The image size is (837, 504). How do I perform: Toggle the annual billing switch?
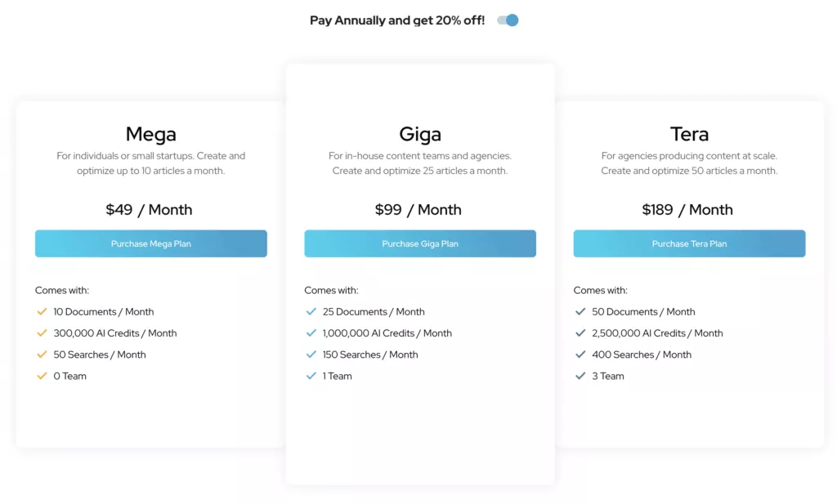click(x=508, y=20)
